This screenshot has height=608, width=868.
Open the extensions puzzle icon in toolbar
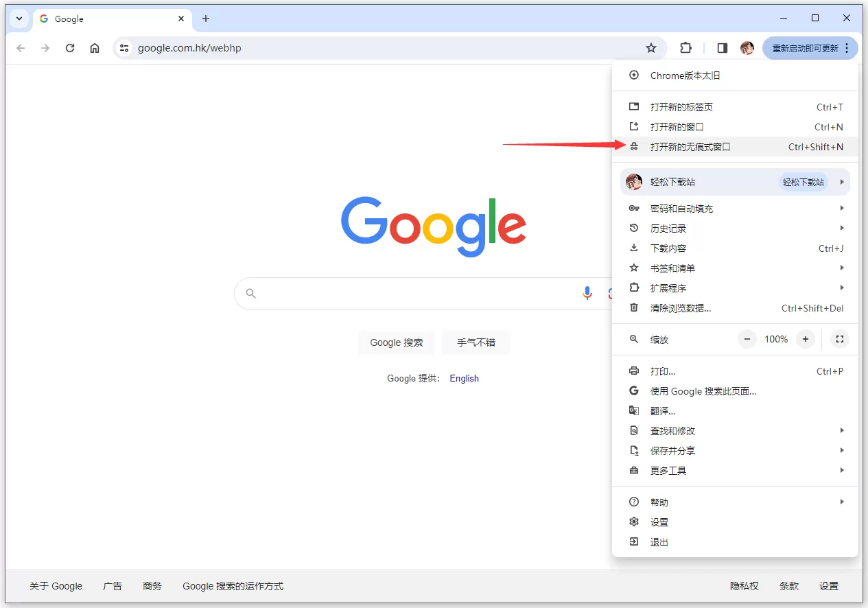(x=685, y=48)
